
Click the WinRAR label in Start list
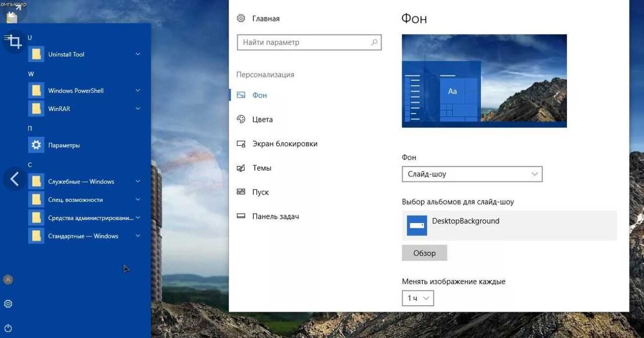59,109
